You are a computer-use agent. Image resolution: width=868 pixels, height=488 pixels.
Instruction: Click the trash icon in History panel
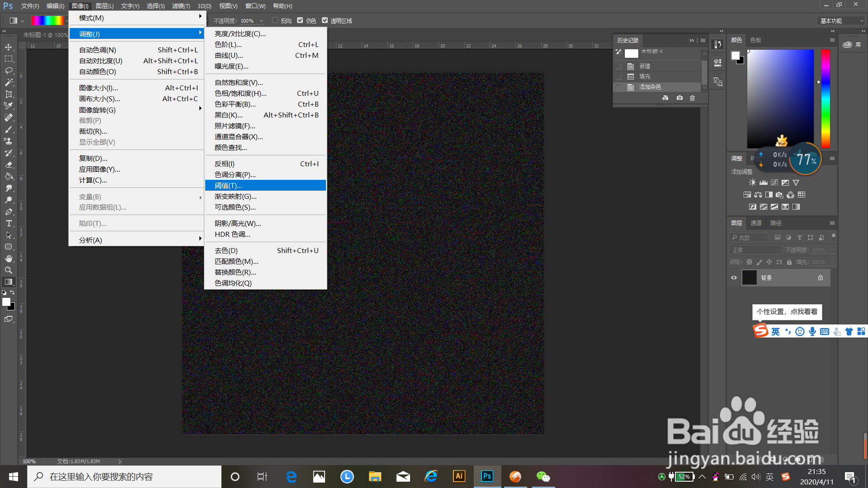pyautogui.click(x=692, y=98)
